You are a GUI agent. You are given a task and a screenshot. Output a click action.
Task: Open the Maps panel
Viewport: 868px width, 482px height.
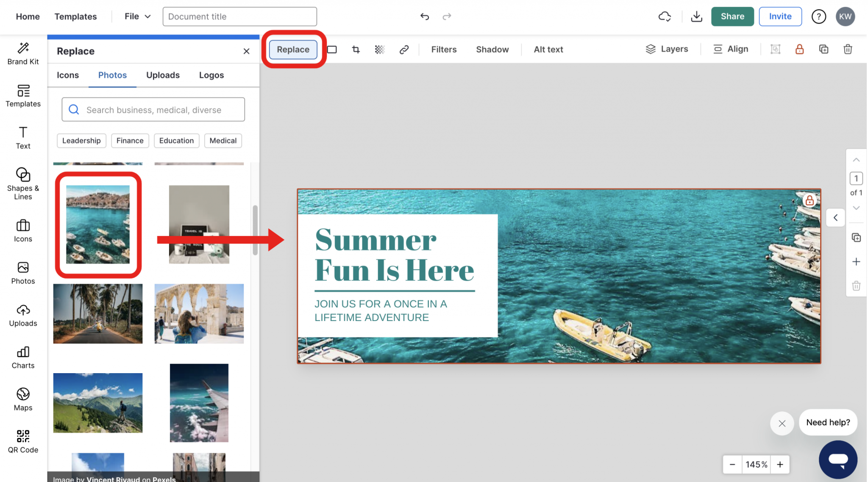pos(23,398)
